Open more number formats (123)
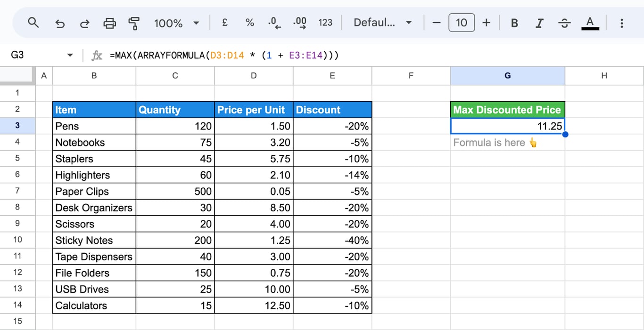This screenshot has width=644, height=330. point(325,22)
